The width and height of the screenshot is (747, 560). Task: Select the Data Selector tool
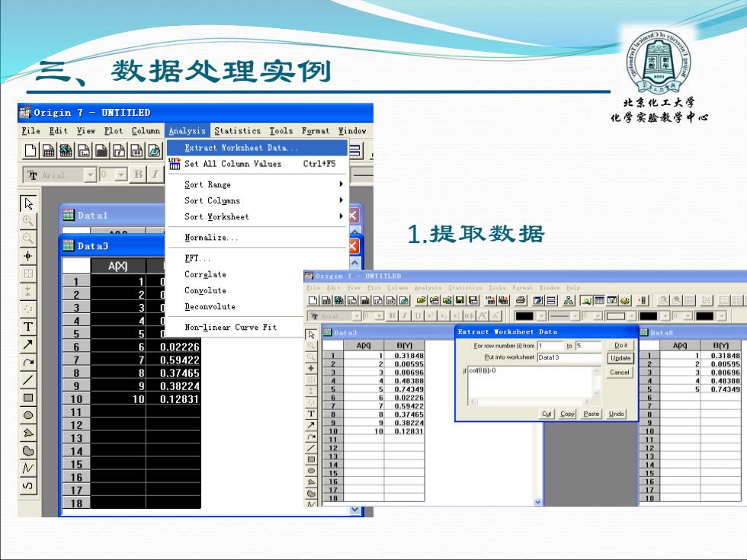[28, 291]
